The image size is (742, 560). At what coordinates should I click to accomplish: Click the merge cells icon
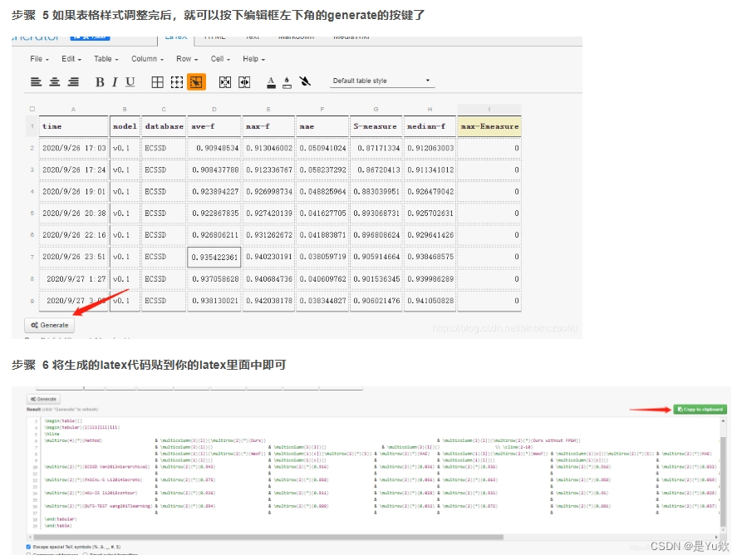[x=224, y=81]
